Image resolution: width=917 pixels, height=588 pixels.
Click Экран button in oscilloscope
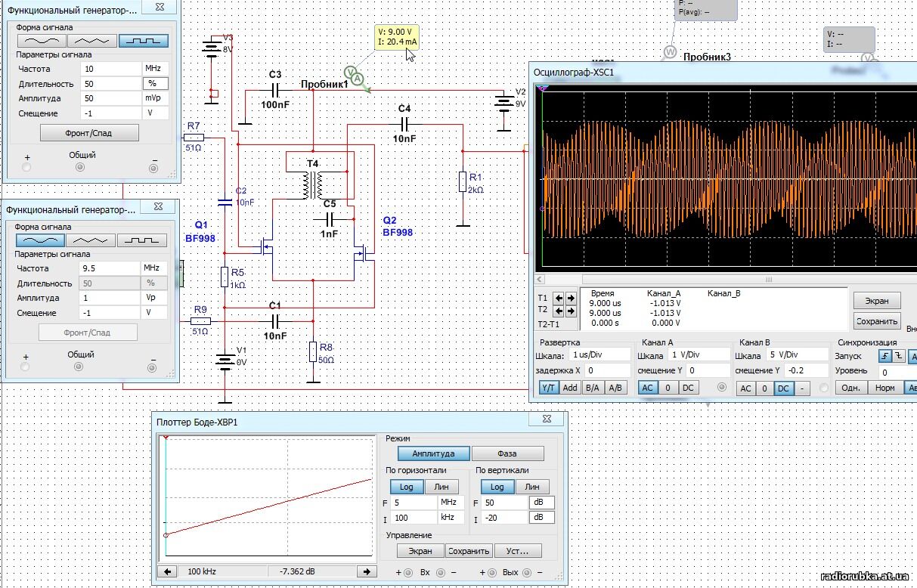[877, 300]
